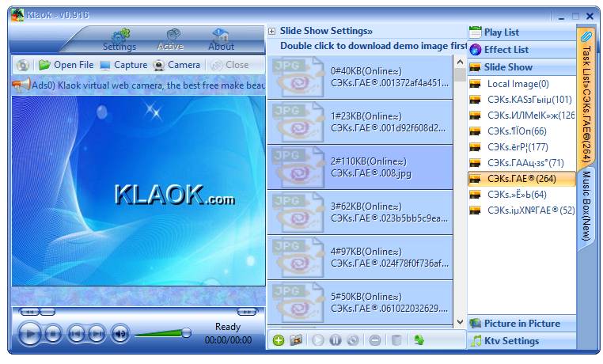Screen dimensions: 603x364
Task: Open the Effect List section
Action: [521, 50]
